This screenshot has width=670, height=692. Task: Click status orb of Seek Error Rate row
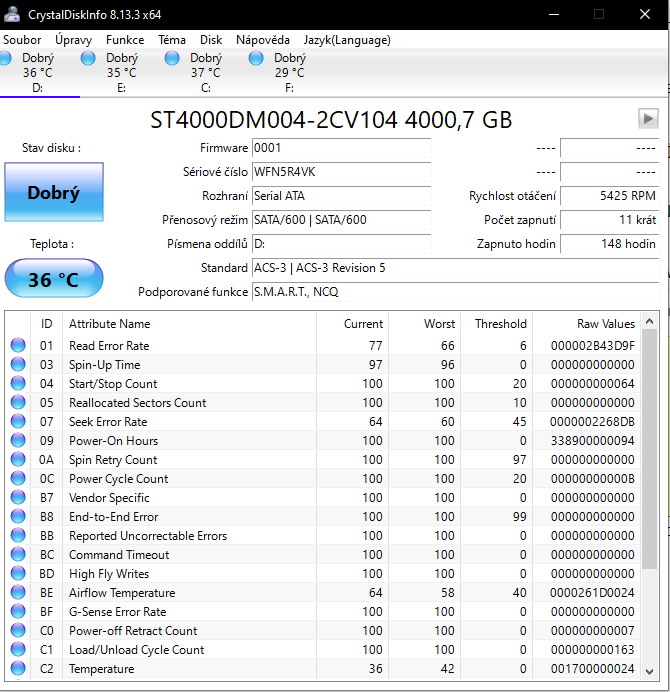click(18, 421)
